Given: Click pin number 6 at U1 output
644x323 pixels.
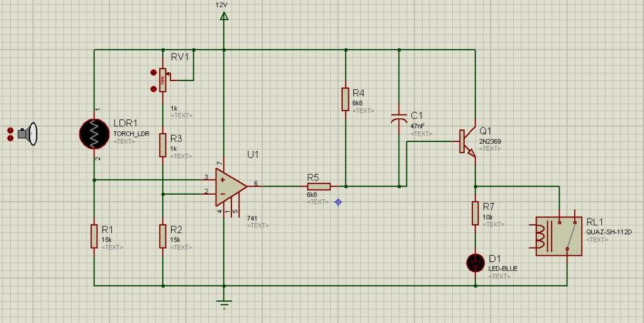Looking at the screenshot, I should pos(256,183).
